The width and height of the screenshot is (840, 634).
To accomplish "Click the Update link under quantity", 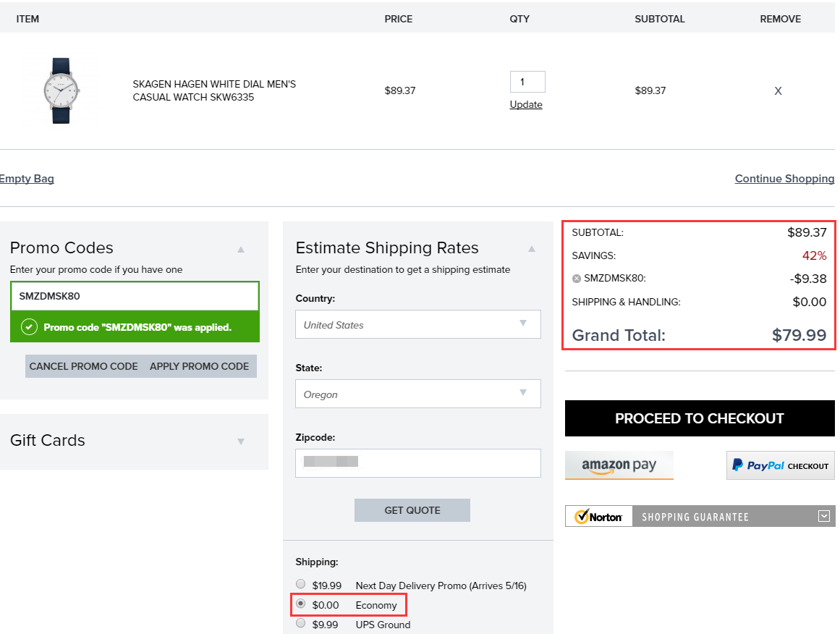I will [526, 104].
